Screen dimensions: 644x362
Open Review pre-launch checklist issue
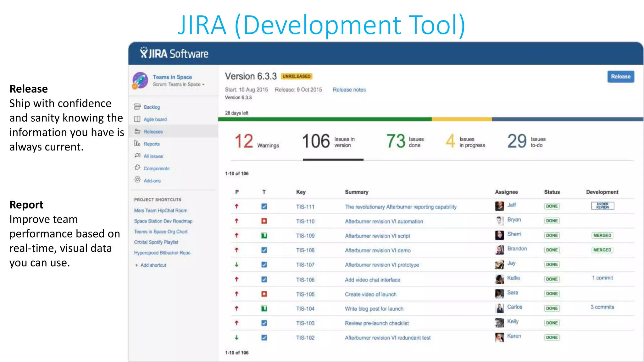(377, 323)
